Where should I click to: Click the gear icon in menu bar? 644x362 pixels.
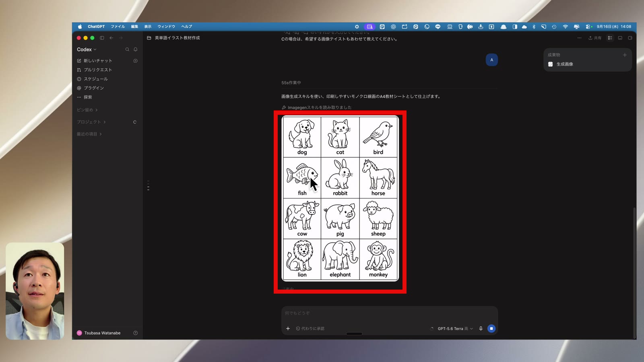tap(357, 27)
